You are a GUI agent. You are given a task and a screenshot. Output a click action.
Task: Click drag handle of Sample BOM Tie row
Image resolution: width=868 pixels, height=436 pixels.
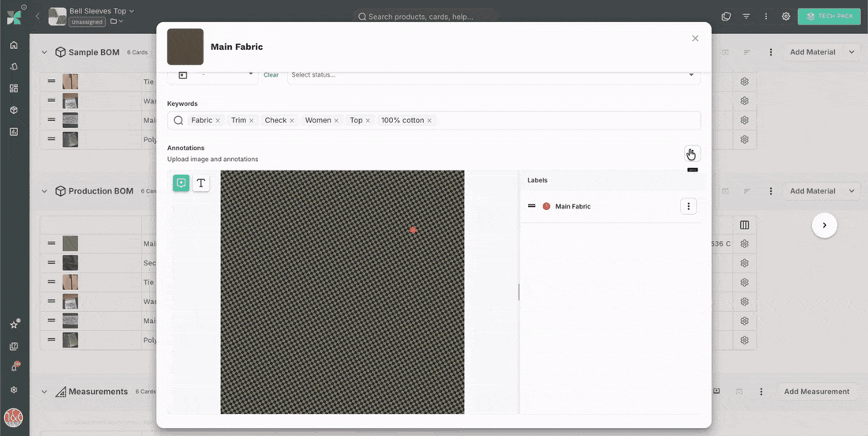pos(51,81)
